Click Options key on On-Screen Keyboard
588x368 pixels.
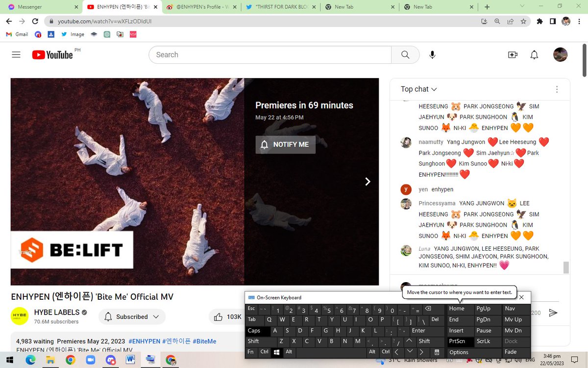[474, 352]
